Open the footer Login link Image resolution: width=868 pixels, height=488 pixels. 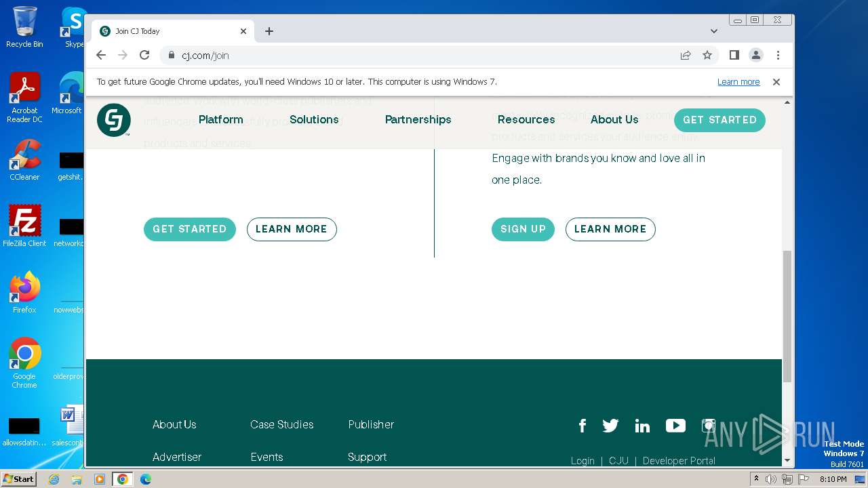583,461
